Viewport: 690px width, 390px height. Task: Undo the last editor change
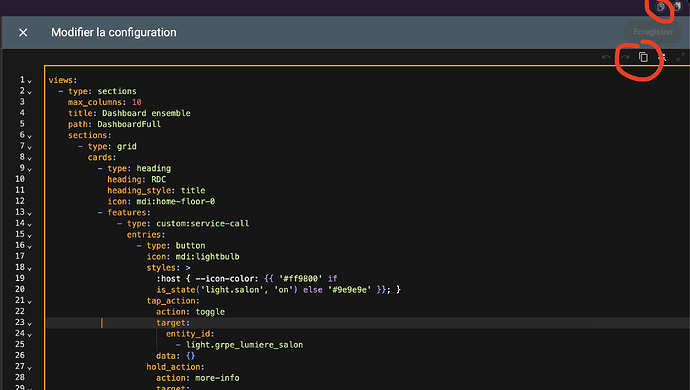pyautogui.click(x=606, y=57)
